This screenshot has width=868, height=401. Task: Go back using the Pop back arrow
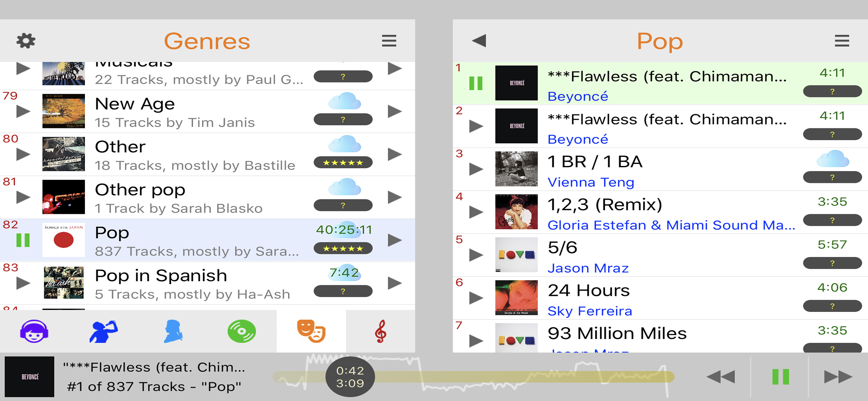479,41
